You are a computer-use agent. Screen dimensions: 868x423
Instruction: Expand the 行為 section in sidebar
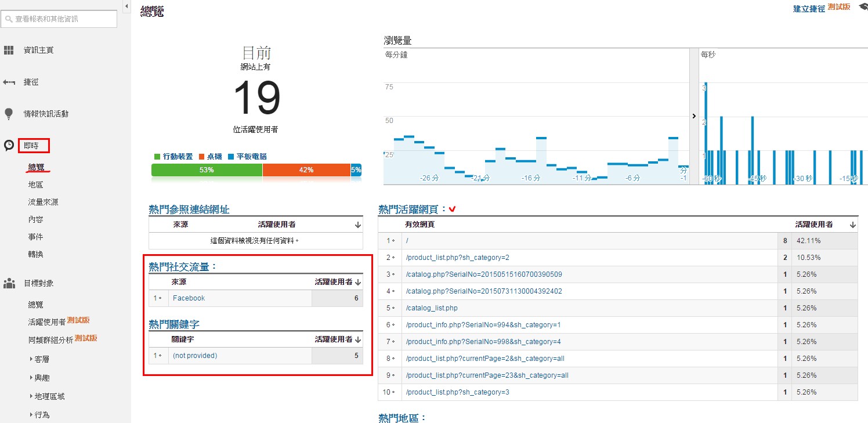coord(31,415)
